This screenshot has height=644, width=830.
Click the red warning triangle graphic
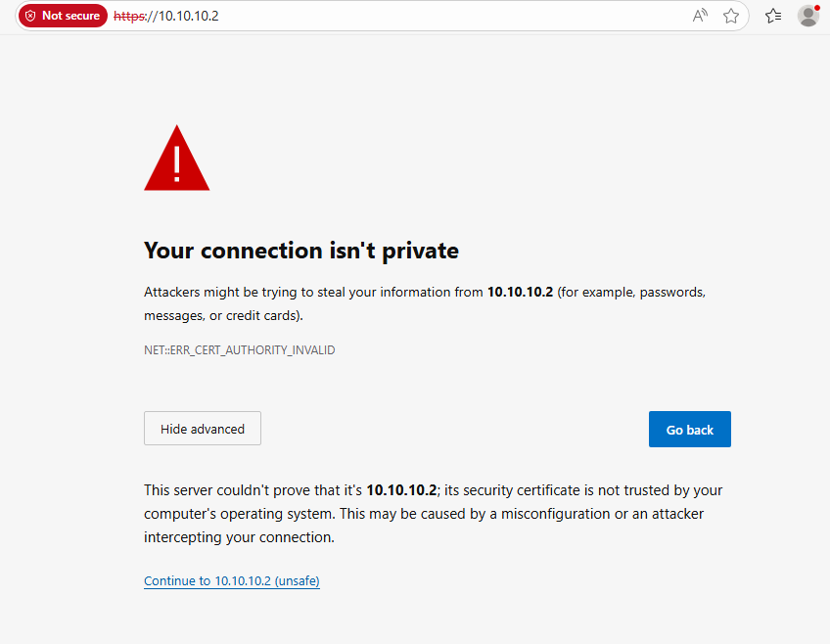(x=176, y=157)
